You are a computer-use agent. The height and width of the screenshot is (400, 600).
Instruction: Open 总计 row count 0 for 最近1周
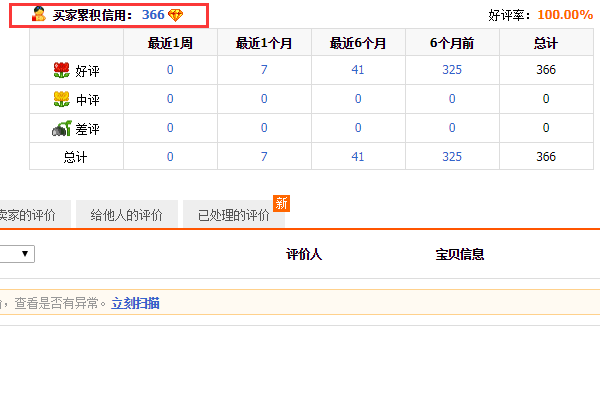click(170, 157)
